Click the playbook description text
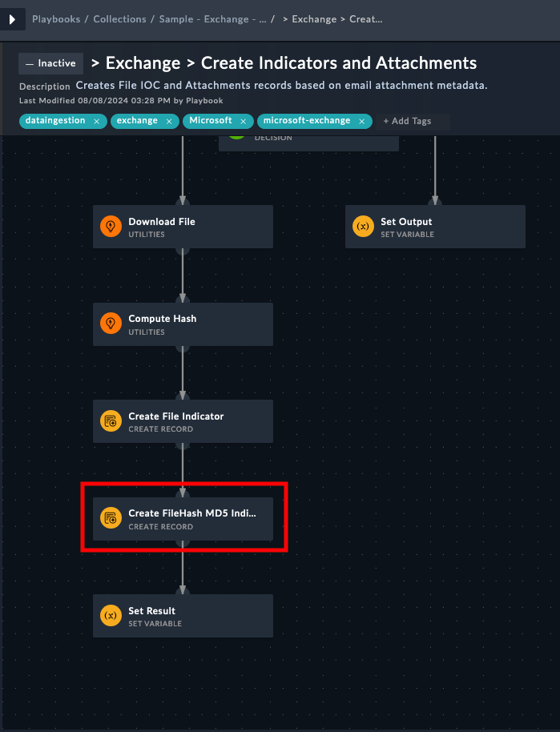The height and width of the screenshot is (732, 560). 281,86
